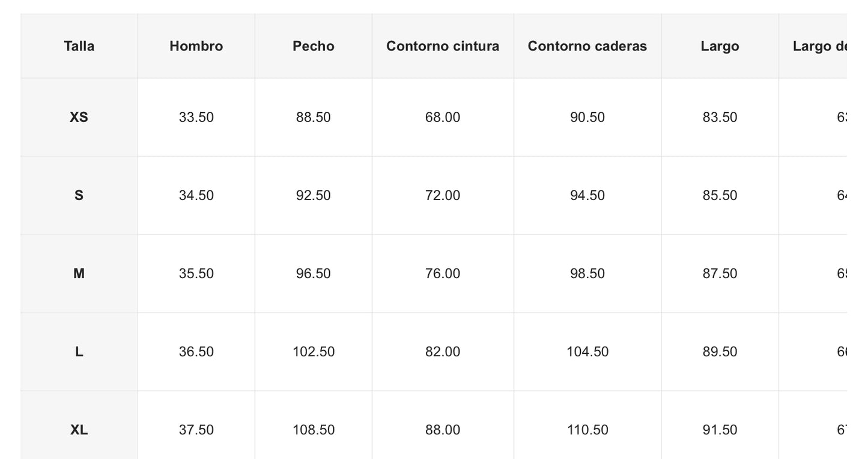Viewport: 868px width, 459px height.
Task: Click L hip value 104.50
Action: 587,351
